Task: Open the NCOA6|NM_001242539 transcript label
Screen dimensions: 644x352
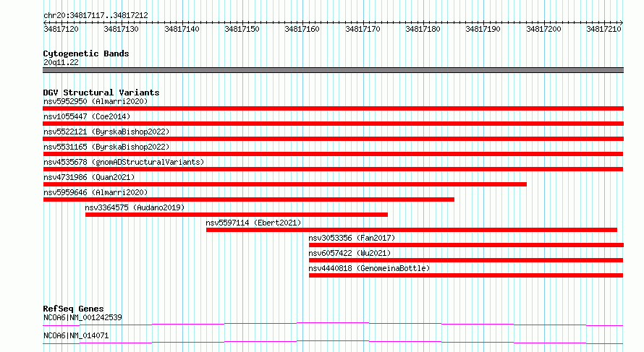Action: click(82, 317)
